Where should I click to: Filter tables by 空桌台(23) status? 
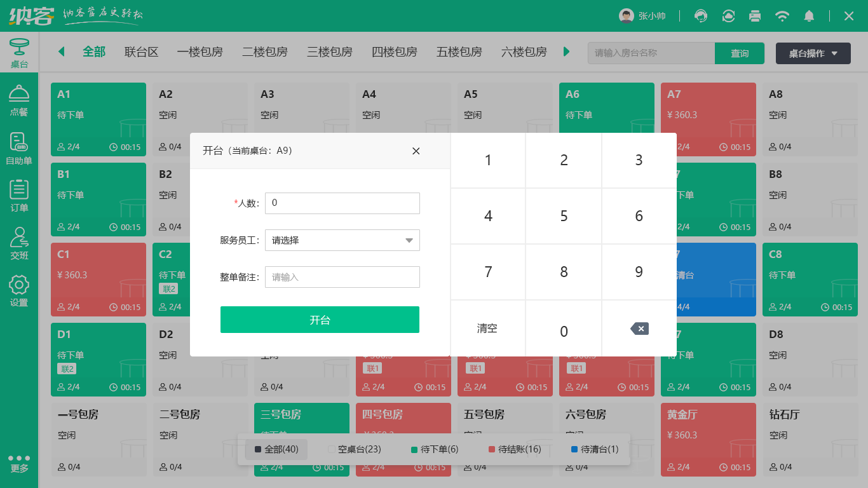click(355, 449)
